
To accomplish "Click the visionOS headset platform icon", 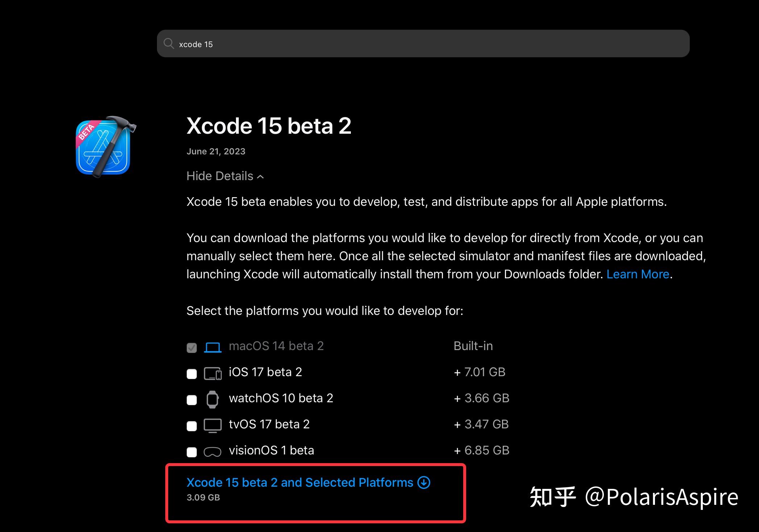I will [x=212, y=452].
